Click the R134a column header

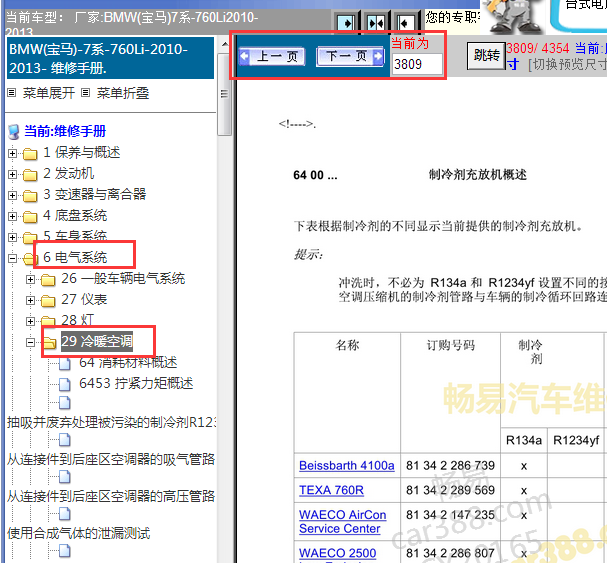[x=524, y=440]
